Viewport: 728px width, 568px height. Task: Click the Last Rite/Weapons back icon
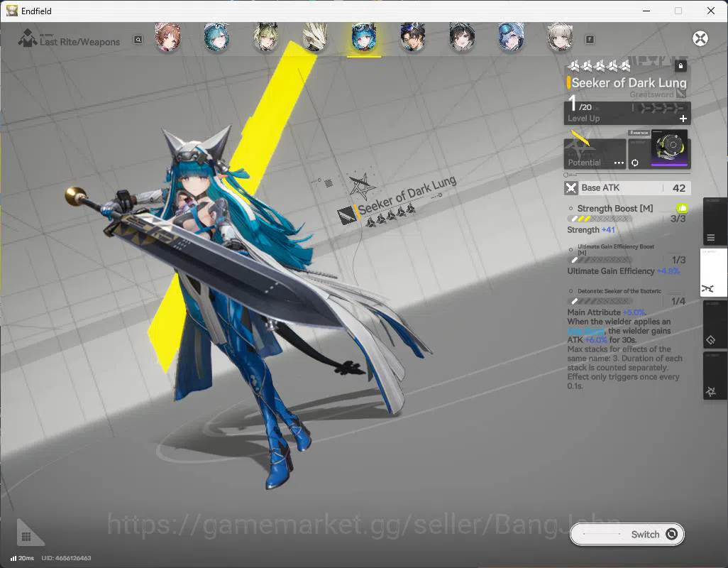(x=28, y=38)
